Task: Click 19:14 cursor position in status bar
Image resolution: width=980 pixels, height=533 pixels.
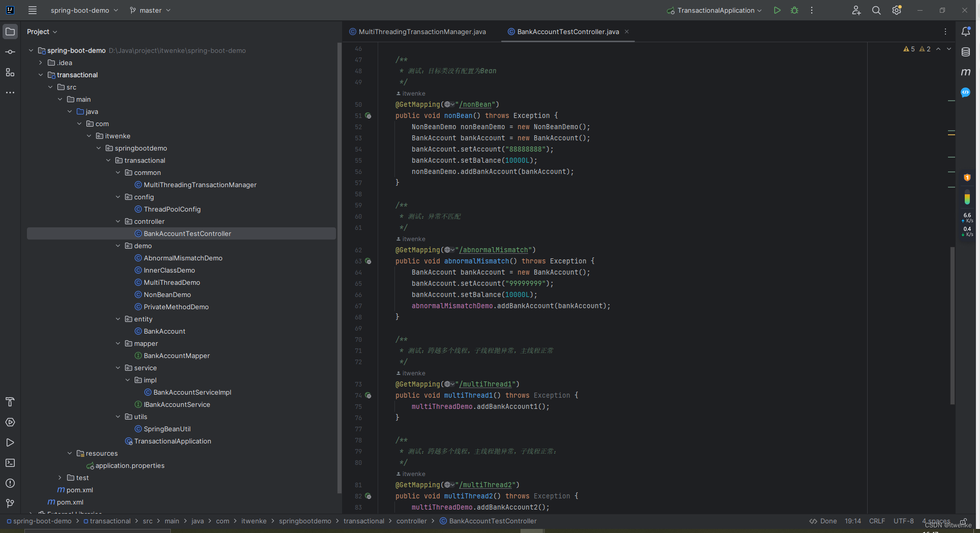Action: click(853, 521)
